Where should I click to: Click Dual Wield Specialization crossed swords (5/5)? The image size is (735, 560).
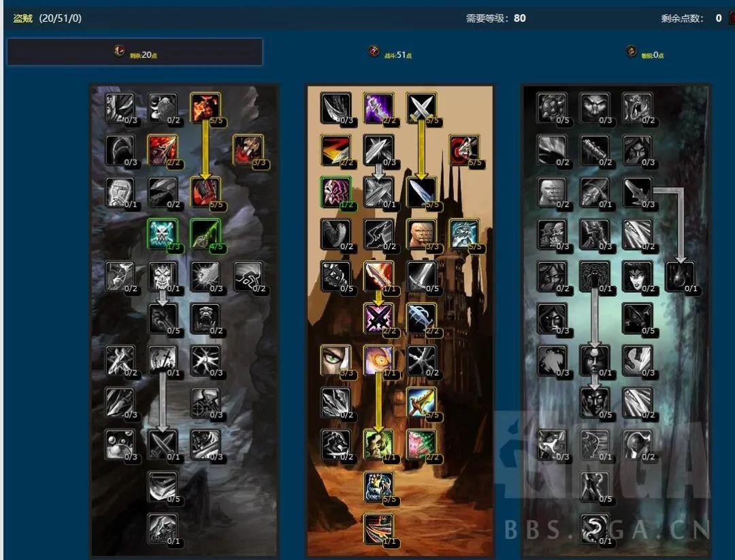[x=421, y=108]
